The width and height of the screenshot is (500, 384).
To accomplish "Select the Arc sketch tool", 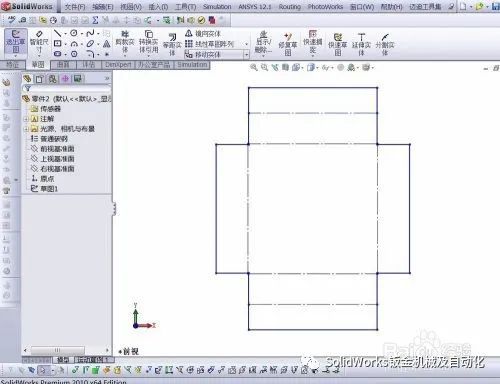I will point(74,44).
